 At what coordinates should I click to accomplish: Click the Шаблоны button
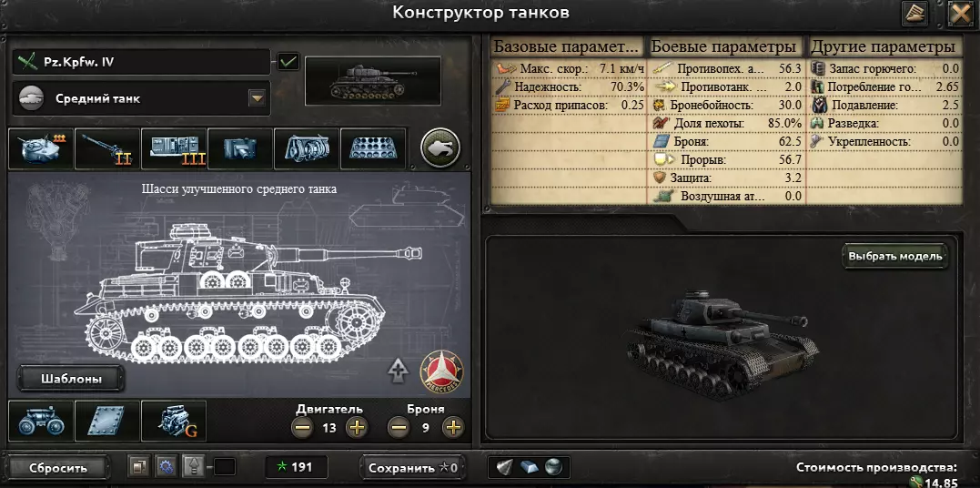point(71,379)
